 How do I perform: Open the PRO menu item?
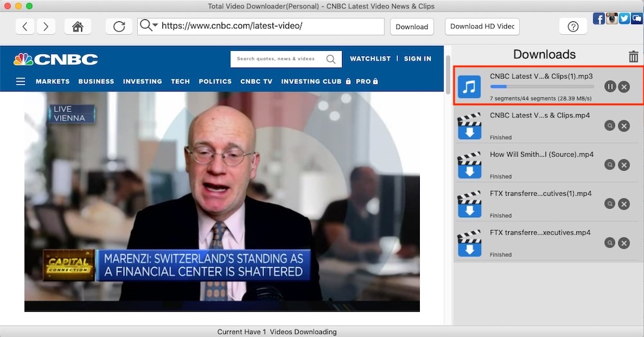coord(367,81)
